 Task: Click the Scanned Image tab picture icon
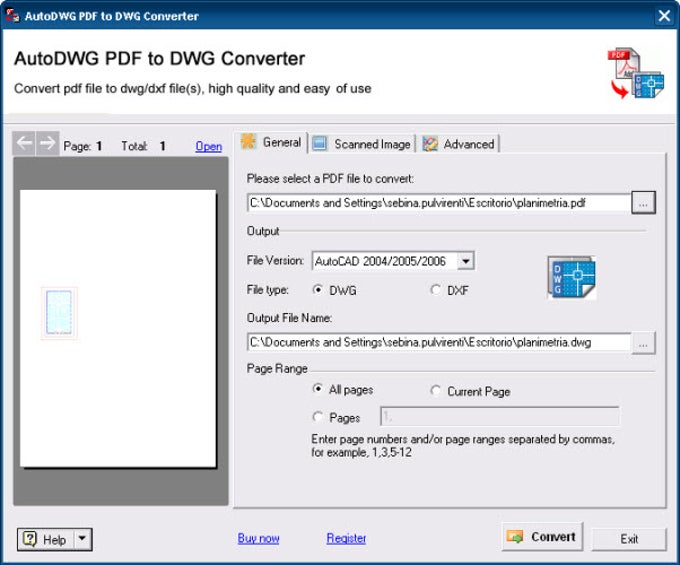pyautogui.click(x=320, y=144)
